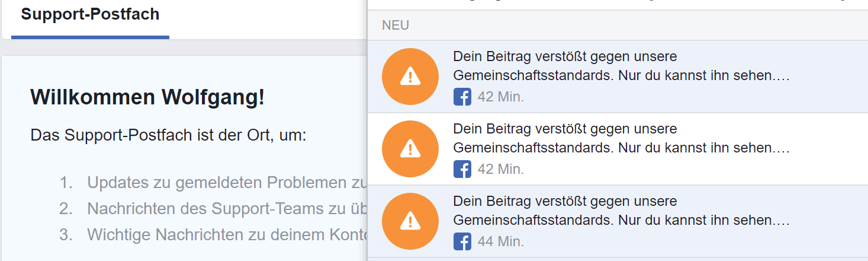Open the notification from 44 minutes ago

pyautogui.click(x=618, y=221)
